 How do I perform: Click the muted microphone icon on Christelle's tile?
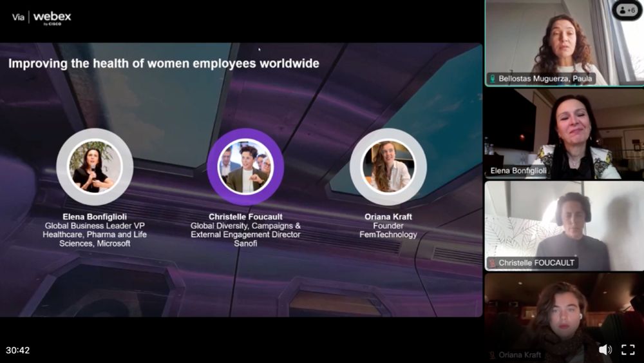tap(492, 262)
